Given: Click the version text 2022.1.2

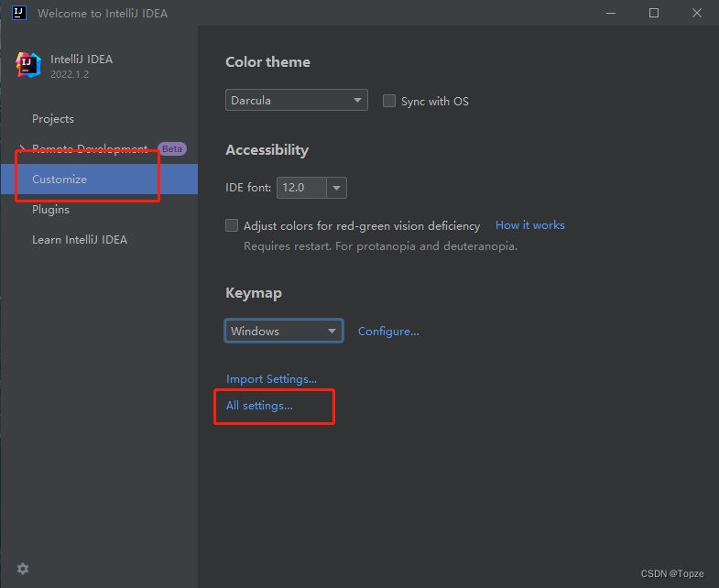Looking at the screenshot, I should pos(70,74).
